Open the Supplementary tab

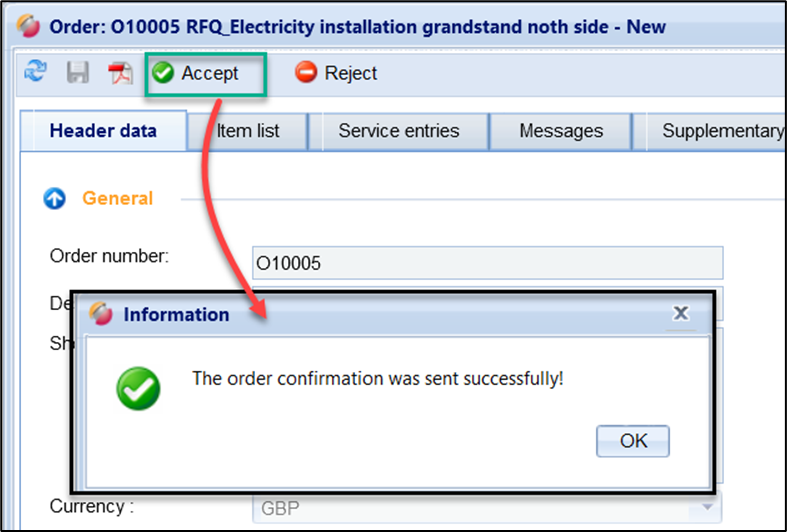pyautogui.click(x=722, y=131)
